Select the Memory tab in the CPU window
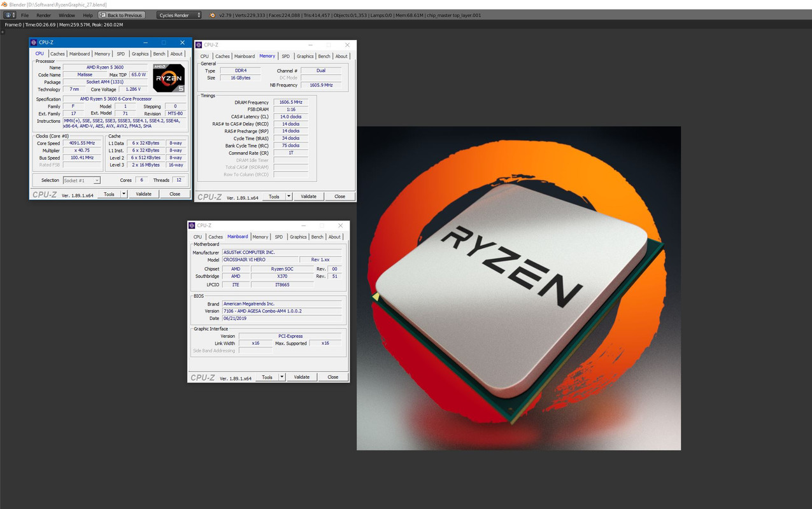The width and height of the screenshot is (812, 509). (x=102, y=54)
